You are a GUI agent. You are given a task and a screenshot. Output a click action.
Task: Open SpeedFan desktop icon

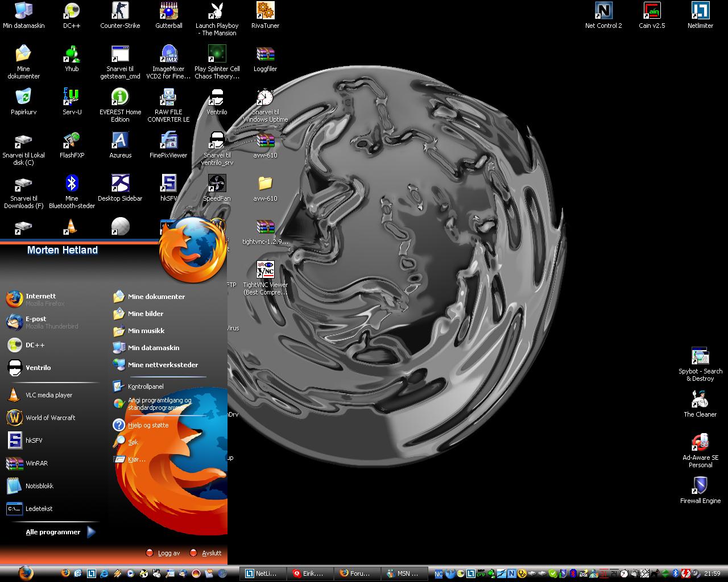(217, 188)
